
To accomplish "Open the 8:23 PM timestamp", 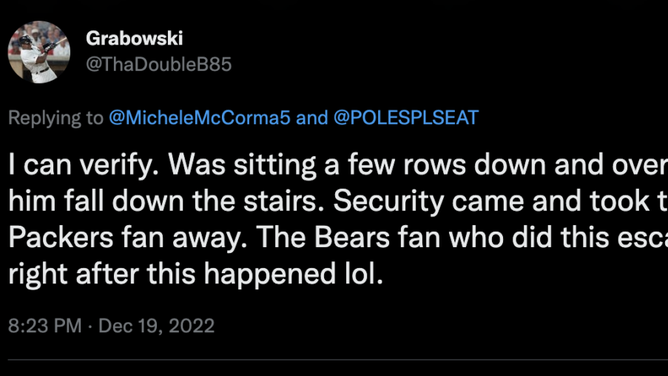I will 45,326.
